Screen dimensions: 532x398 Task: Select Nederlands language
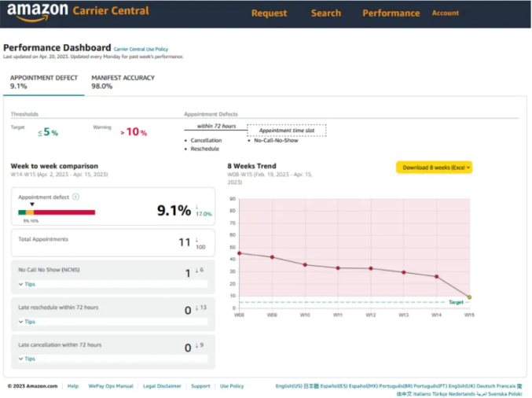pyautogui.click(x=462, y=394)
